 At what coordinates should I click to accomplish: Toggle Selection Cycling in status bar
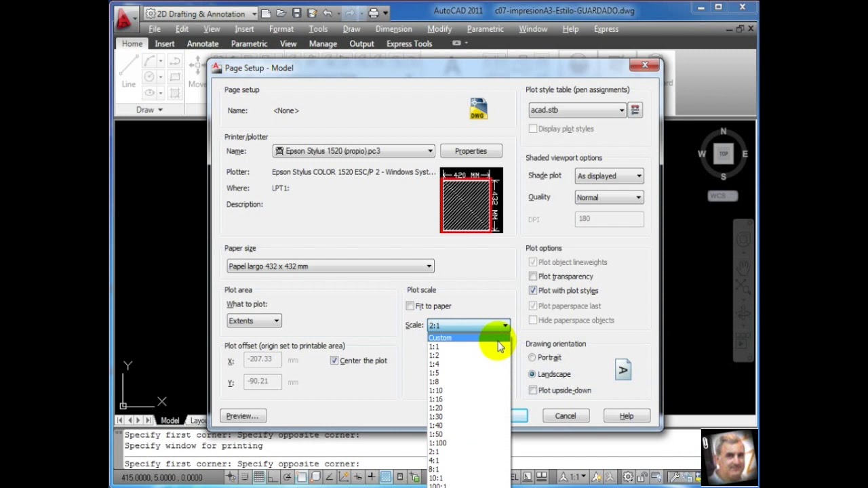414,477
